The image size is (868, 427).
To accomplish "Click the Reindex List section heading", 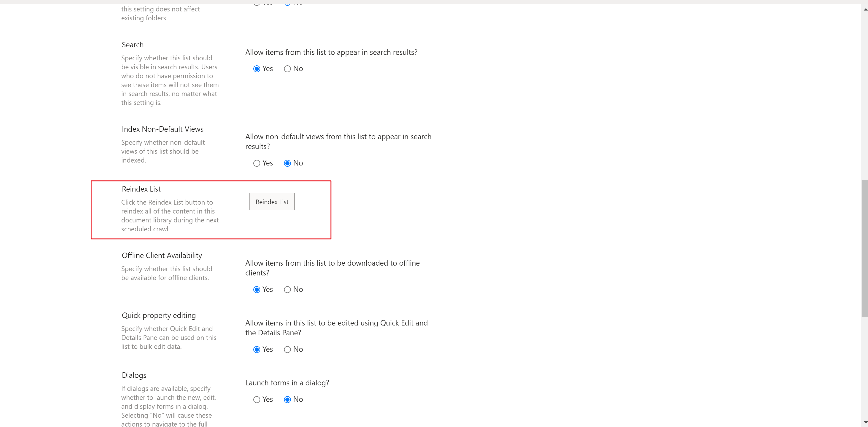I will click(x=141, y=189).
